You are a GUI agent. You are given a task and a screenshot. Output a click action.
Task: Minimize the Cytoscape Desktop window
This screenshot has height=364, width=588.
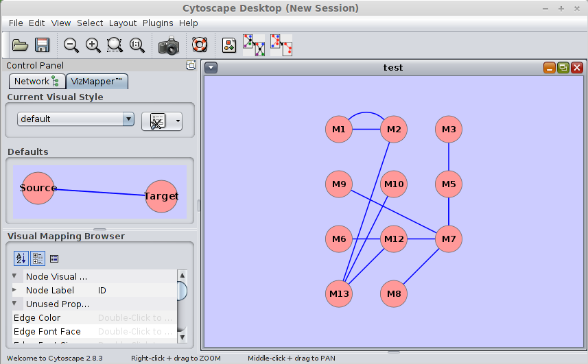pyautogui.click(x=545, y=9)
